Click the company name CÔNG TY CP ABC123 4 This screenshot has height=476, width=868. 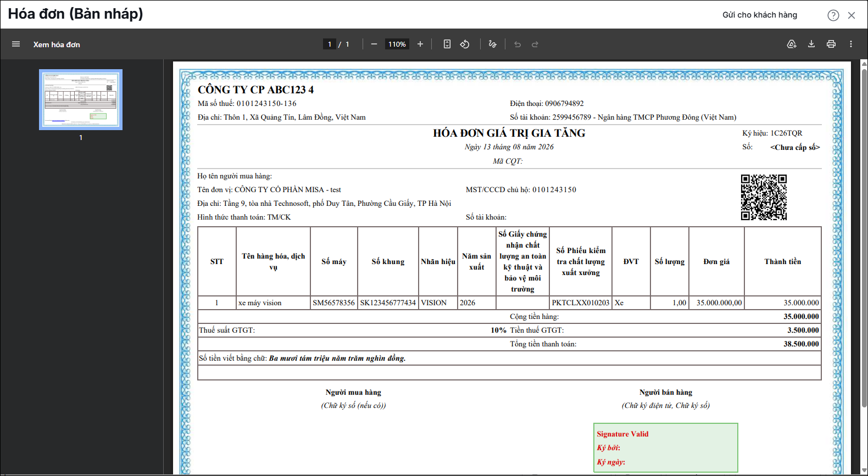tap(255, 89)
